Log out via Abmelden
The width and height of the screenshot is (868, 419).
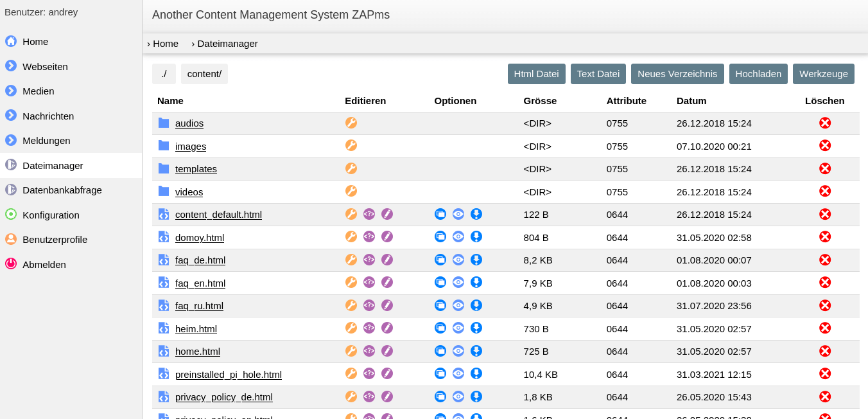[71, 264]
